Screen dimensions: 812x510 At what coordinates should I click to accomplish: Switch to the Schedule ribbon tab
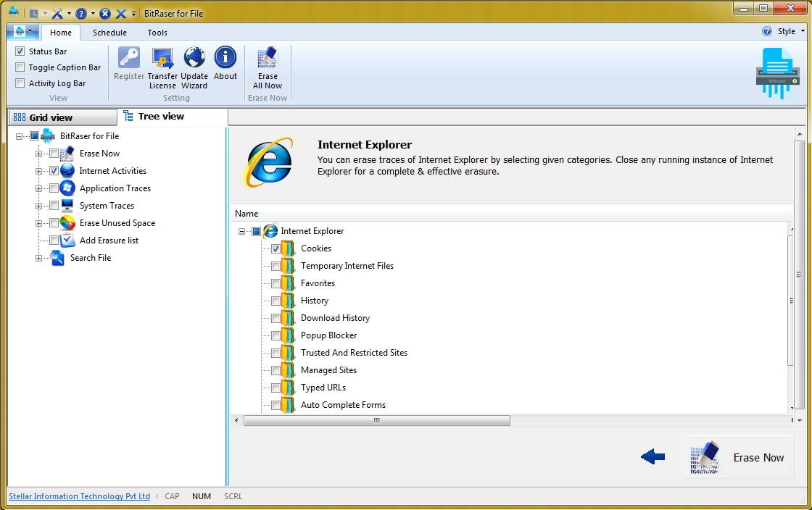[109, 33]
